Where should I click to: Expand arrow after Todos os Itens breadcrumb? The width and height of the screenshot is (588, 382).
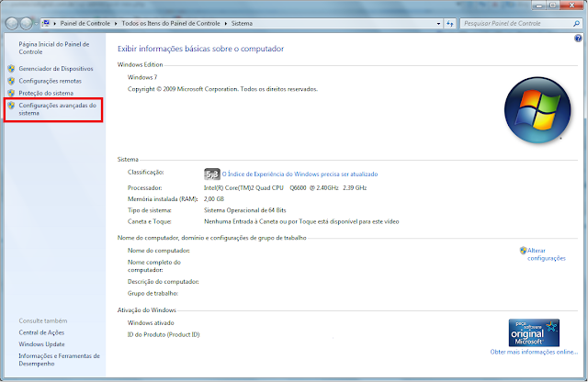point(226,23)
